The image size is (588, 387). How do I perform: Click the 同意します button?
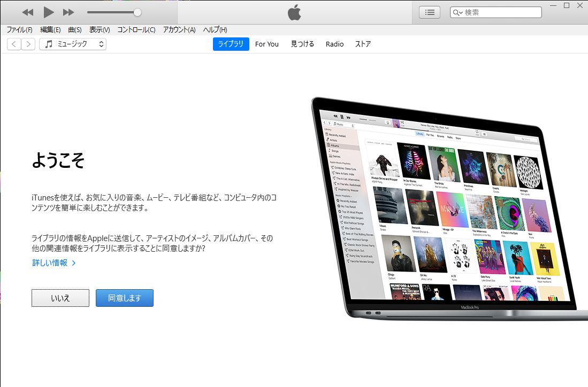[x=124, y=298]
